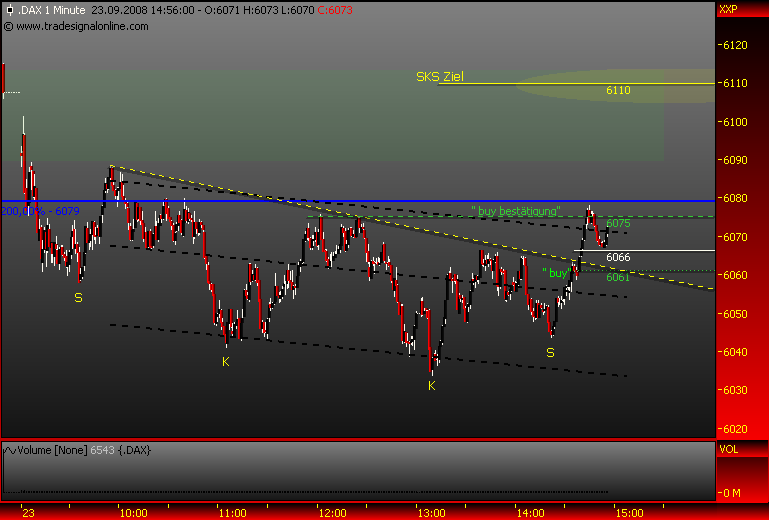Click the green '6061' price label

click(x=618, y=277)
